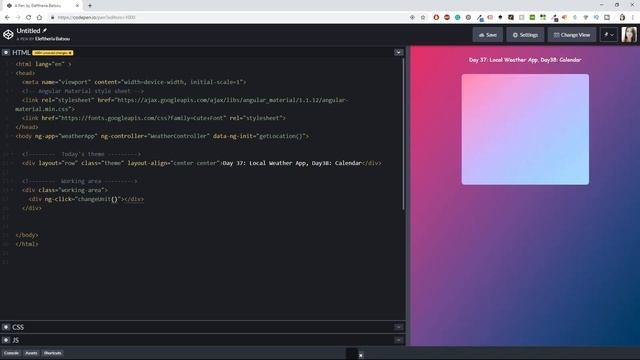Screen dimensions: 640x360
Task: Open the user avatar menu
Action: point(629,35)
